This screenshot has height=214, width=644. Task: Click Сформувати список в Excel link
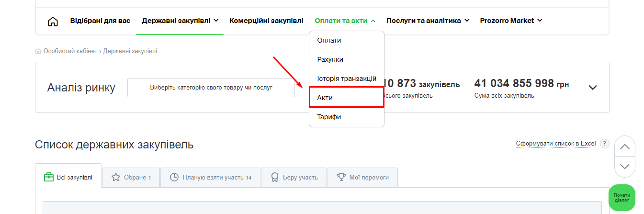(x=555, y=144)
